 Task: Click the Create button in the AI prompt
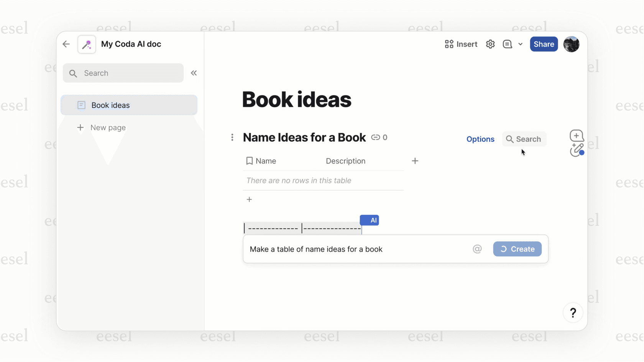[517, 249]
